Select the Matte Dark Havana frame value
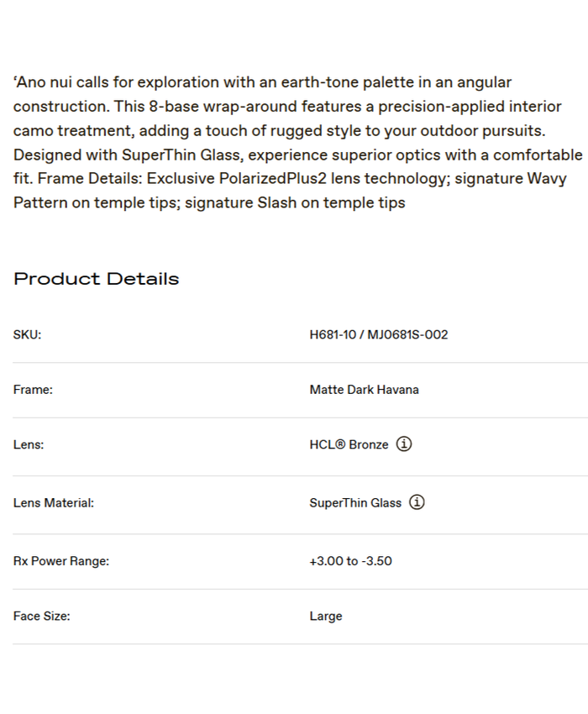588x714 pixels. click(x=364, y=390)
